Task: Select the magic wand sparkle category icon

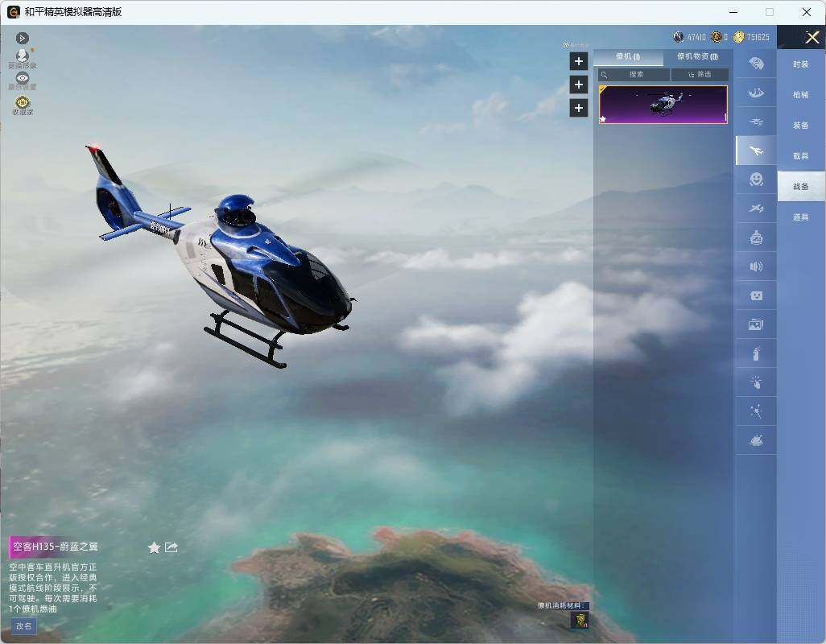Action: 756,411
